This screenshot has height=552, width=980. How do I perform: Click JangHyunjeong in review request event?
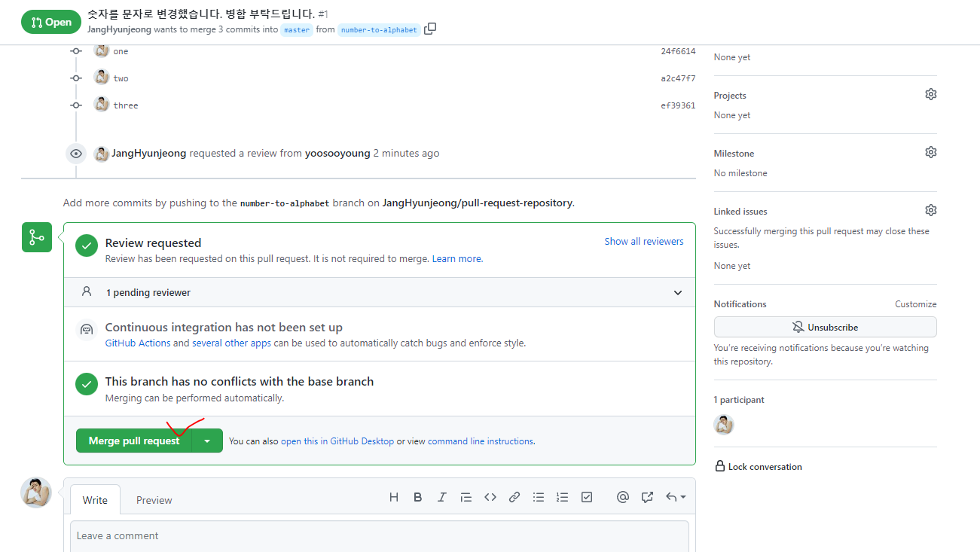point(149,153)
